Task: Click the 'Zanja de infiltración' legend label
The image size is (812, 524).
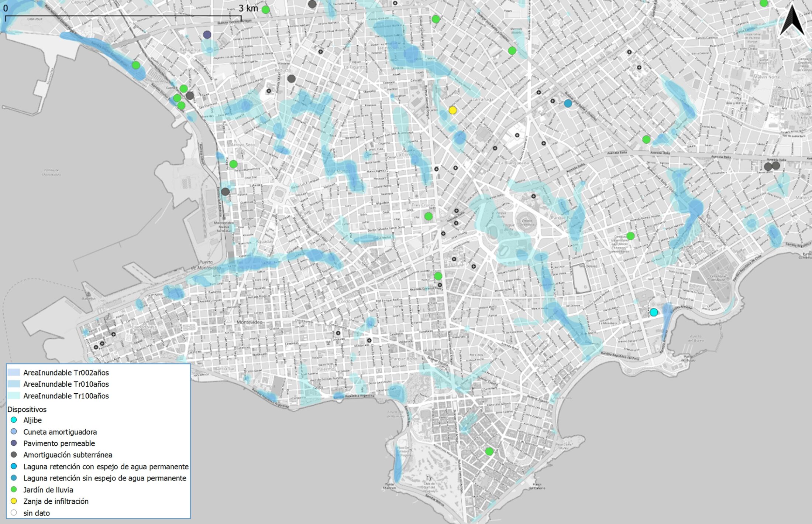Action: pyautogui.click(x=56, y=501)
